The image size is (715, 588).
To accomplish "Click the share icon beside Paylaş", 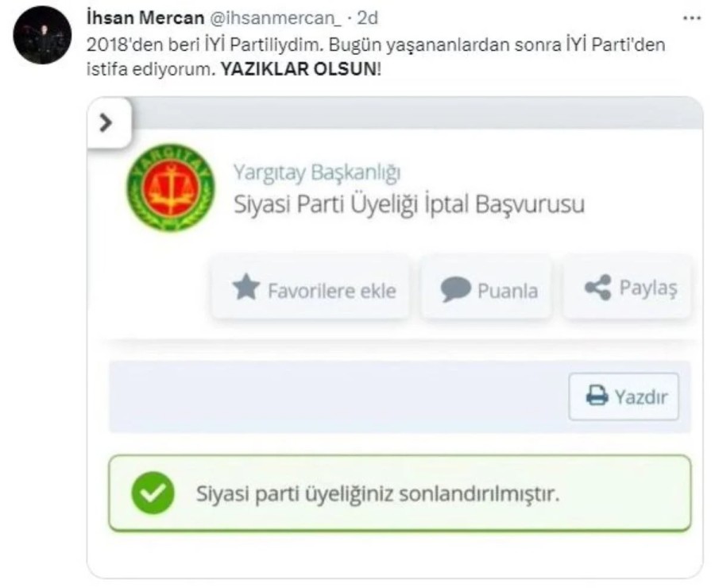I will click(597, 288).
